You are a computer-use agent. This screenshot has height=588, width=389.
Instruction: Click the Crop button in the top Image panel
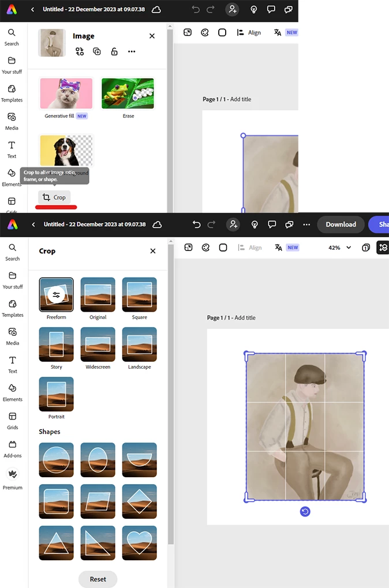pos(54,197)
